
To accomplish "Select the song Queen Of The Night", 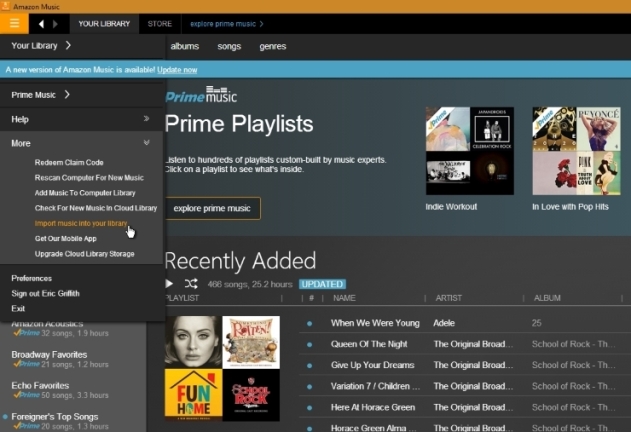I will pyautogui.click(x=369, y=344).
